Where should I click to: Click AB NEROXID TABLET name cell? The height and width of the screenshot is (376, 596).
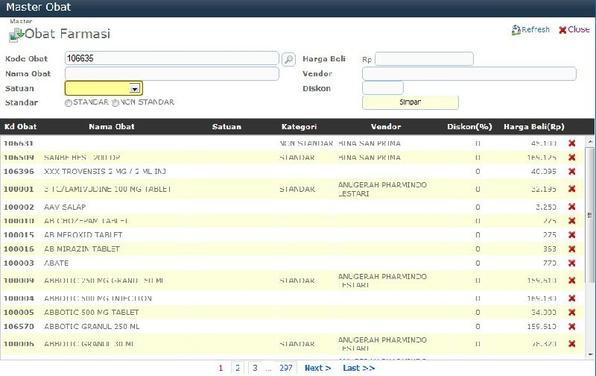83,235
